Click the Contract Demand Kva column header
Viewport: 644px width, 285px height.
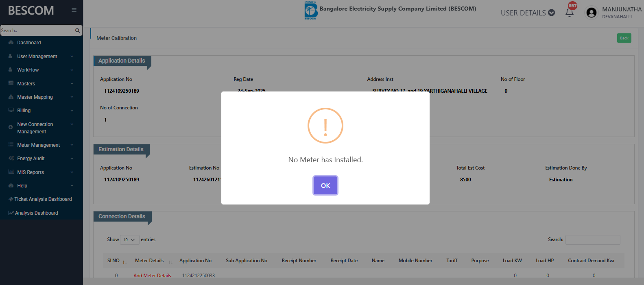tap(591, 261)
